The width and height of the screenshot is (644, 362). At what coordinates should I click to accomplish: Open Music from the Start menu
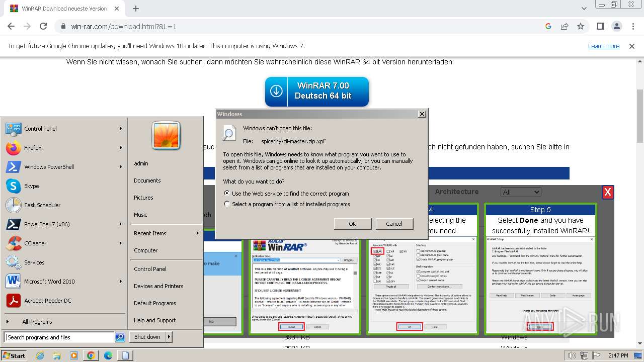point(140,215)
